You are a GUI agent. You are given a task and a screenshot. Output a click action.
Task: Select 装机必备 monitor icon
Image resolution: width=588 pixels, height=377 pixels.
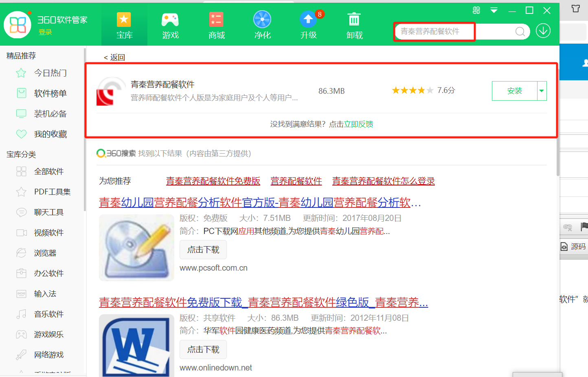point(21,114)
